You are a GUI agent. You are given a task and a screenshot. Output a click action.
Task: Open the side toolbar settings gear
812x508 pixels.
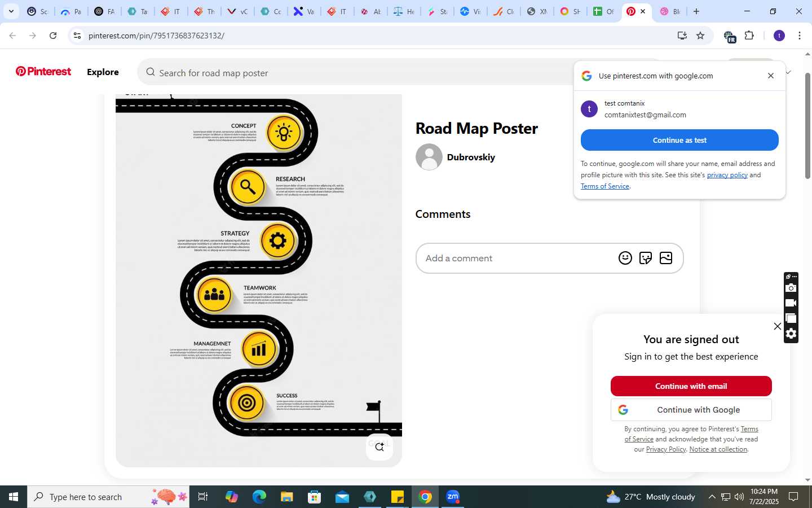click(791, 334)
